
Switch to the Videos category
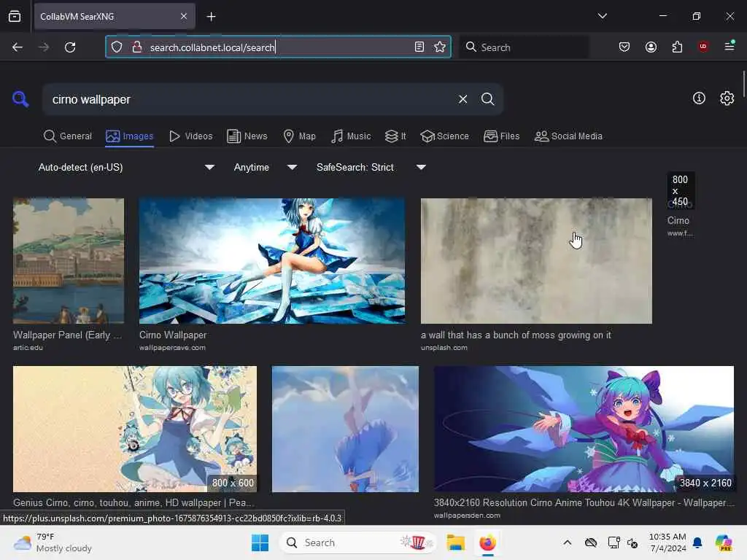(x=190, y=136)
